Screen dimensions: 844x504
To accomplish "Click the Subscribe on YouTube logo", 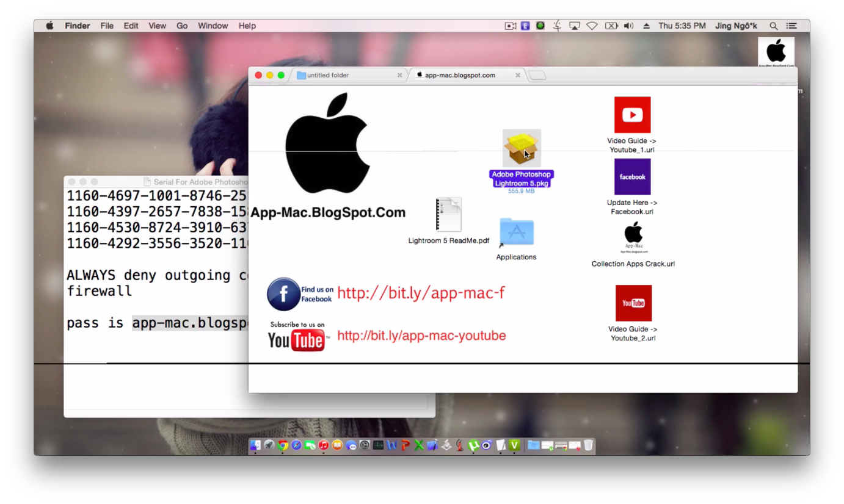I will (298, 336).
